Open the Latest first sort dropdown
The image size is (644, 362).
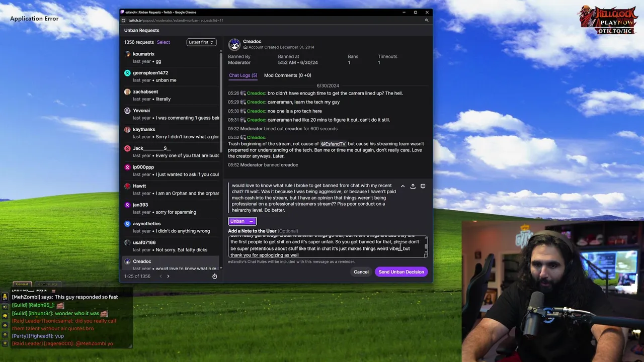[x=201, y=42]
